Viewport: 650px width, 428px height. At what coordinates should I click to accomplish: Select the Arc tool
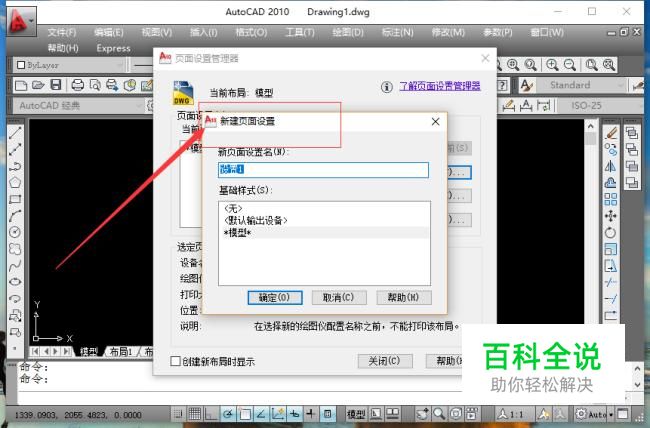point(15,216)
